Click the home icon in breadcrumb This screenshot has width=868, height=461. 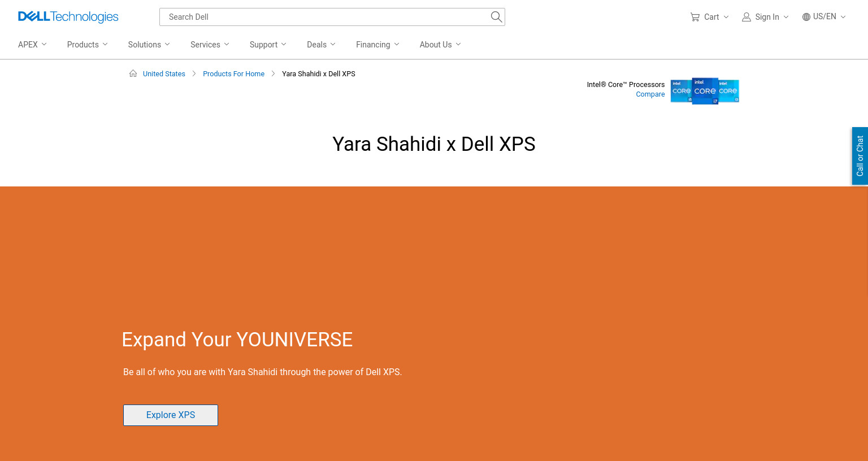pos(133,73)
